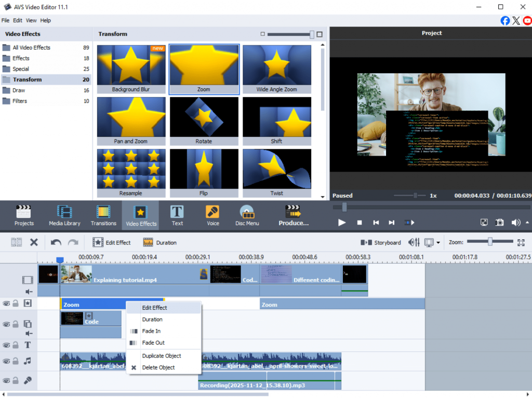
Task: Open the Media Library panel
Action: 64,215
